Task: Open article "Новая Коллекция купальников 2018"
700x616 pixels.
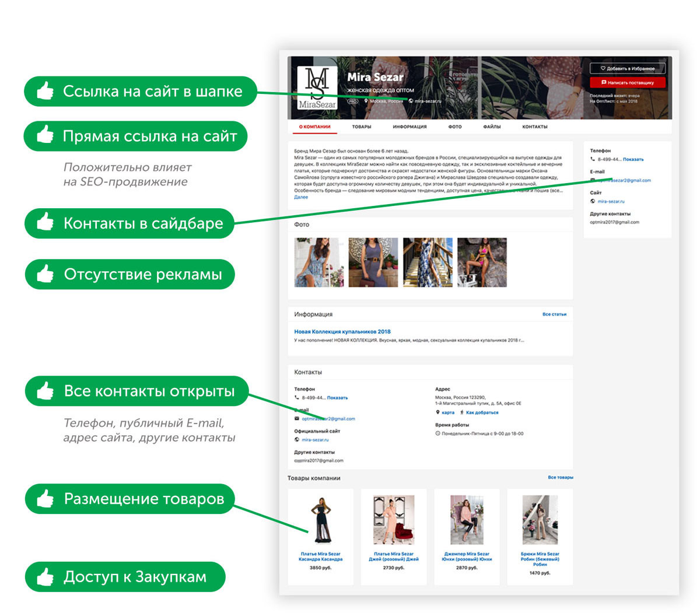Action: tap(342, 331)
